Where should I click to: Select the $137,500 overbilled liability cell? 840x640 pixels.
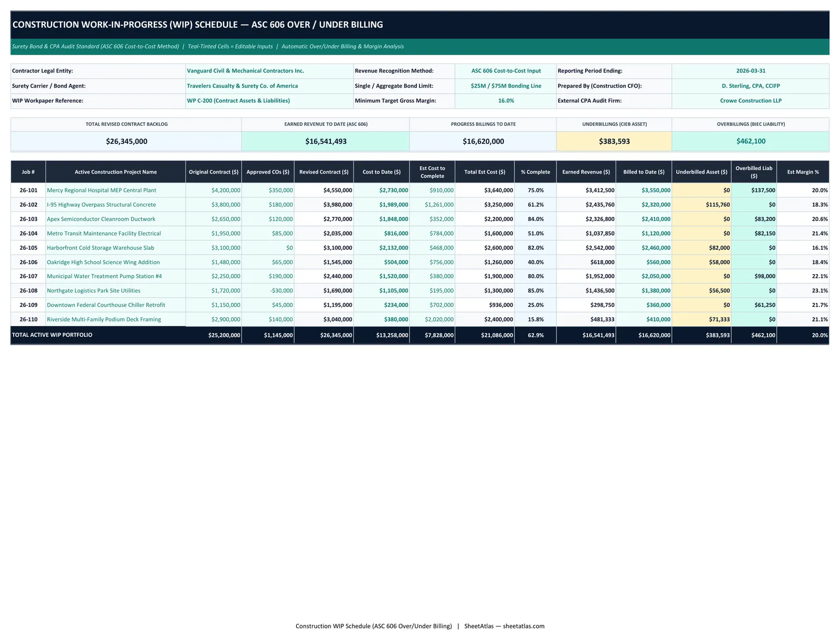coord(753,190)
